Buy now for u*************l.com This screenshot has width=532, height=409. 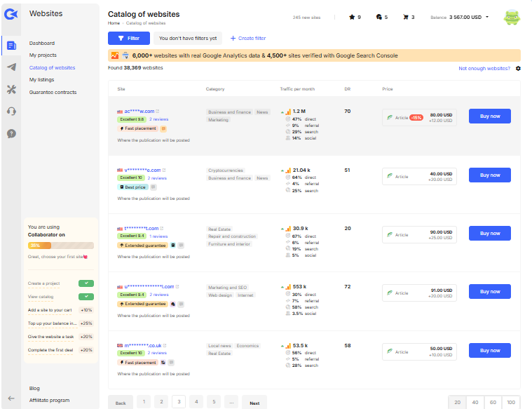pos(489,291)
